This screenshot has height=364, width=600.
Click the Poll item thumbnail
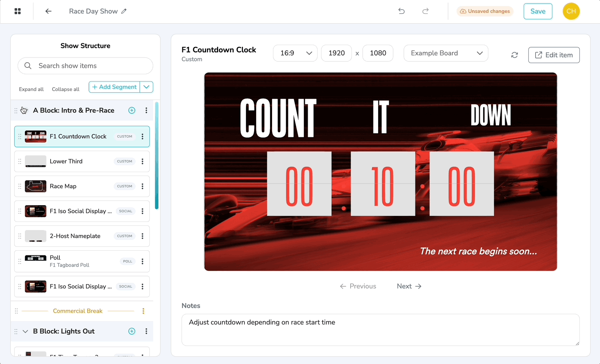[36, 258]
